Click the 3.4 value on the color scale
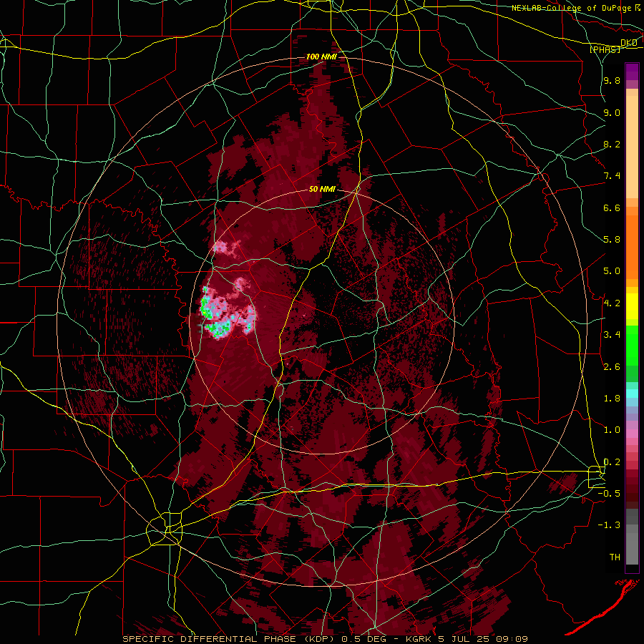Image resolution: width=644 pixels, height=644 pixels. click(612, 335)
